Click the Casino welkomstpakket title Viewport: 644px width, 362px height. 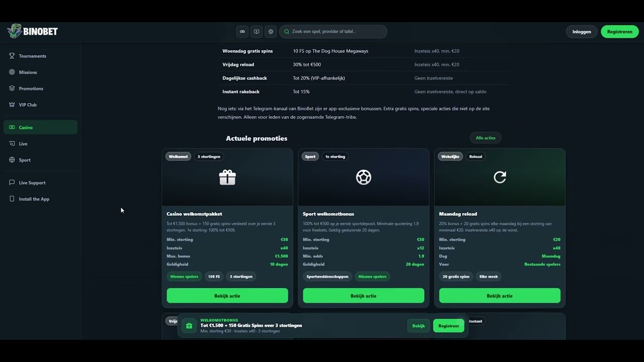tap(194, 214)
